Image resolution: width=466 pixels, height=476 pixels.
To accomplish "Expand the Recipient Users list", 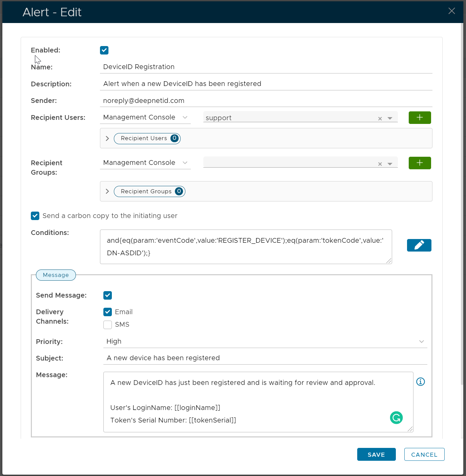I will [107, 138].
